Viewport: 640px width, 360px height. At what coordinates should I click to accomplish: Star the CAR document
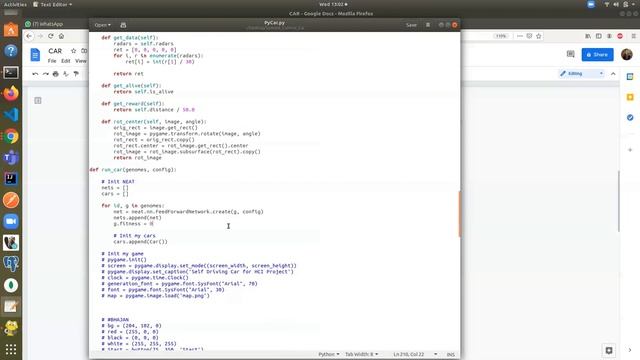point(73,51)
